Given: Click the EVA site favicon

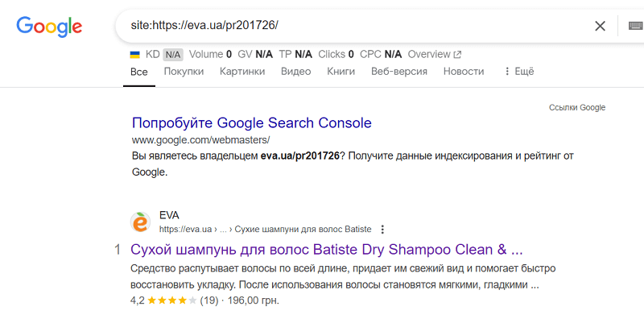Looking at the screenshot, I should [x=140, y=222].
